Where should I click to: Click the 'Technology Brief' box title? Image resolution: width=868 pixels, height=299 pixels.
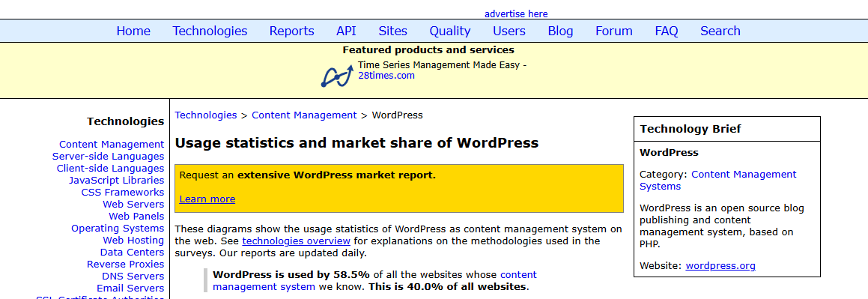pyautogui.click(x=691, y=129)
